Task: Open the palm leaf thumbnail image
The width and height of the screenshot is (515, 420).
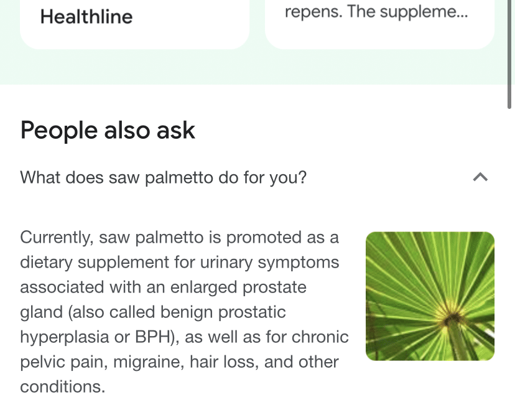Action: pyautogui.click(x=430, y=296)
